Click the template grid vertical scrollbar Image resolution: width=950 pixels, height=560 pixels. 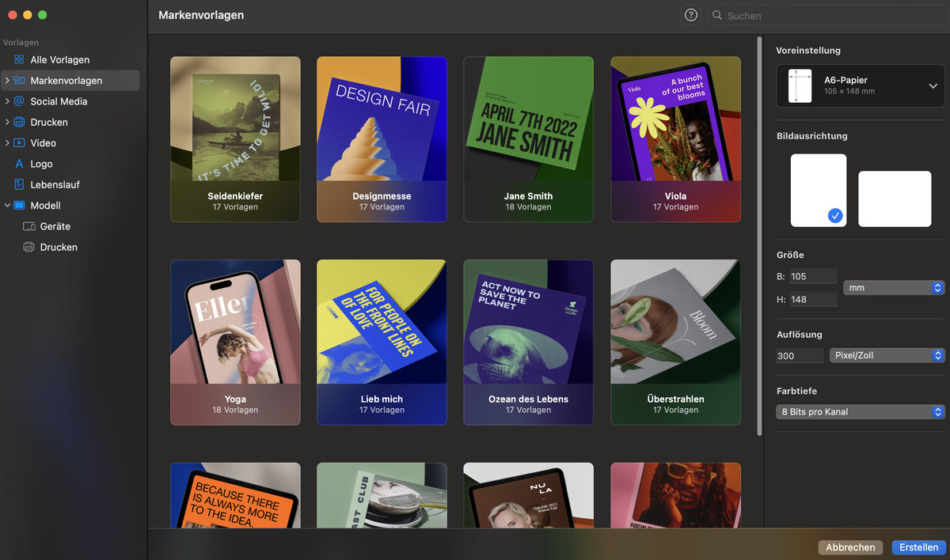pyautogui.click(x=760, y=236)
